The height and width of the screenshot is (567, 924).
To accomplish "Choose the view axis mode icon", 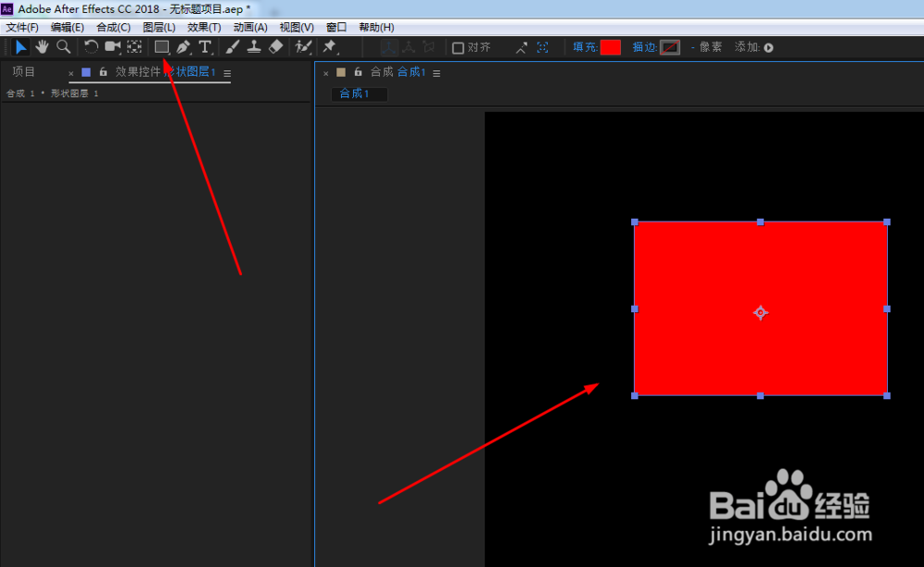I will pyautogui.click(x=429, y=48).
